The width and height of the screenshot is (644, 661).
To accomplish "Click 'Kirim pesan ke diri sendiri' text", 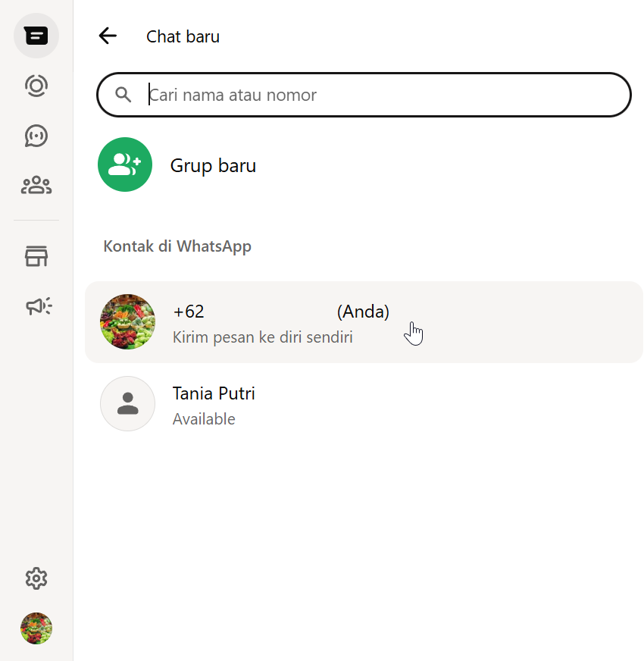I will tap(263, 337).
